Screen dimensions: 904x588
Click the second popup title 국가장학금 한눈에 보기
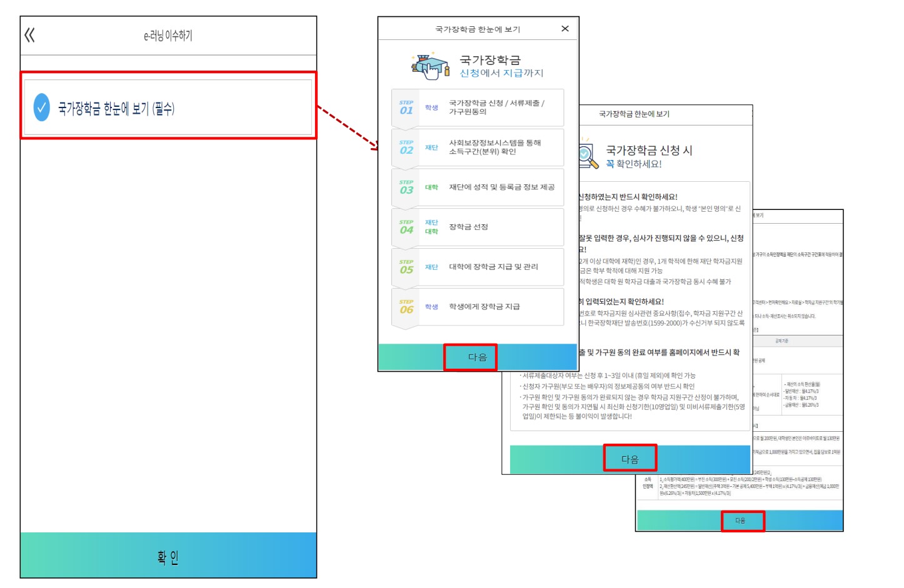coord(634,114)
